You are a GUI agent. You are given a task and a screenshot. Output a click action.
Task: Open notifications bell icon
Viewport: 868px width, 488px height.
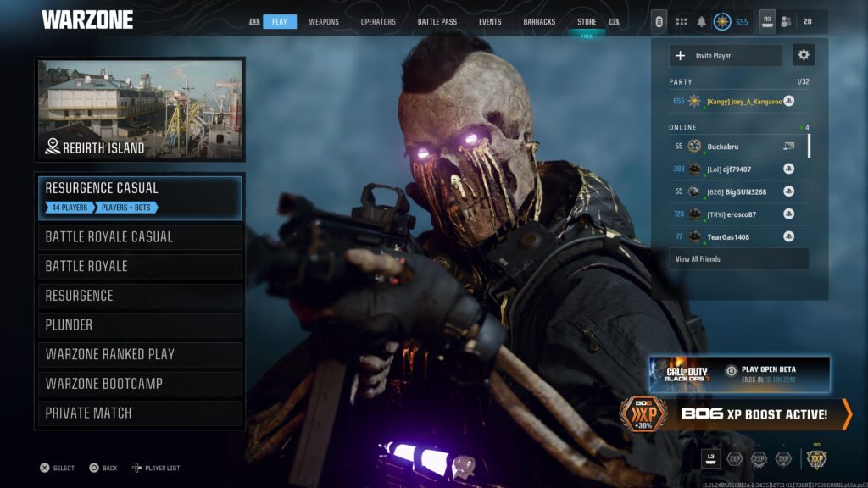coord(701,21)
